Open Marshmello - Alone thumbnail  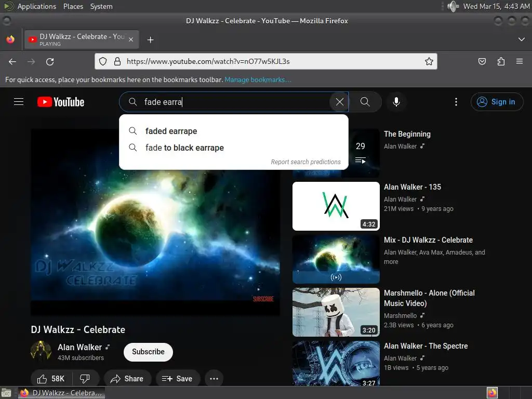pos(336,312)
